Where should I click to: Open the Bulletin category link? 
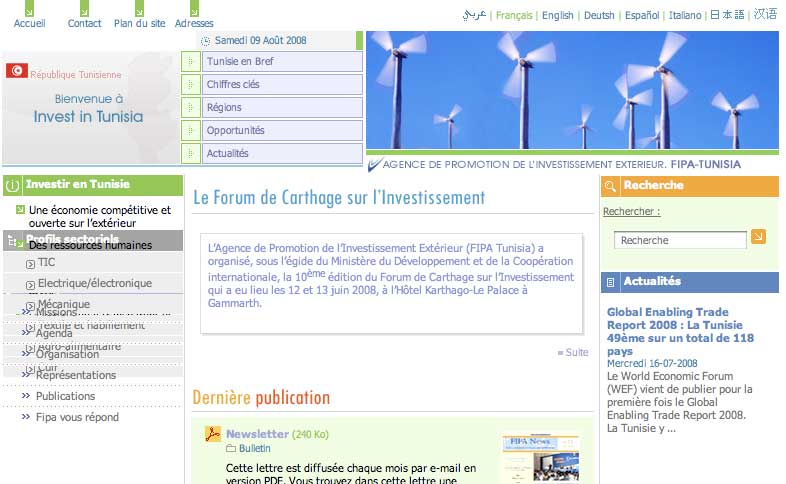(x=255, y=448)
